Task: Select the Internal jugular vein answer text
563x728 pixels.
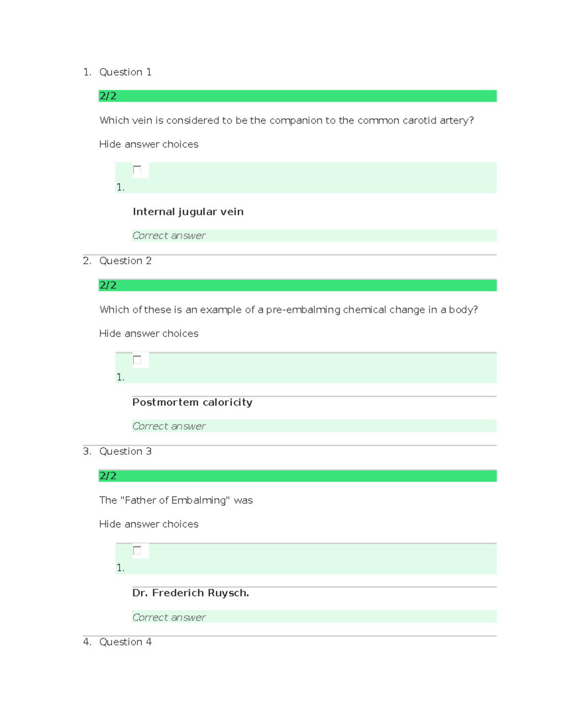Action: (x=188, y=212)
